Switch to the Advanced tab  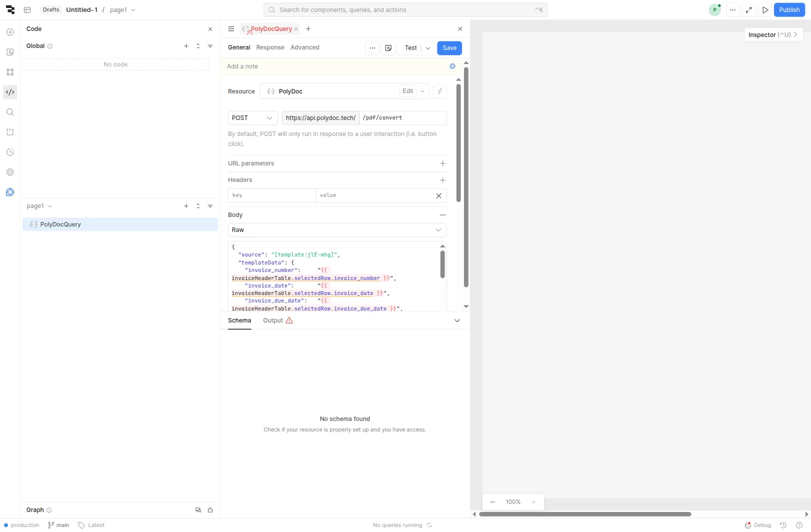click(x=304, y=47)
